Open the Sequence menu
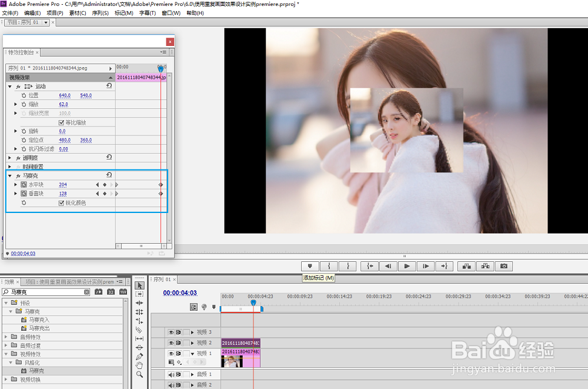 click(x=100, y=13)
